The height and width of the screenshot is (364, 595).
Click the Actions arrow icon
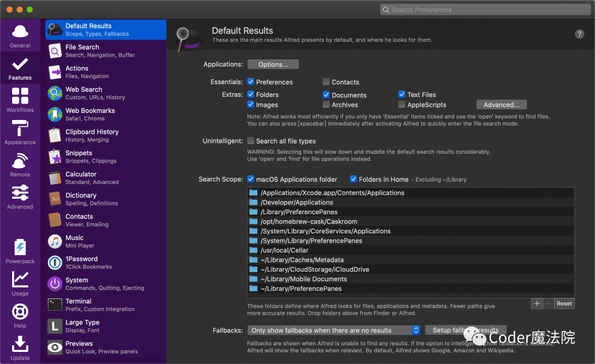tap(55, 72)
